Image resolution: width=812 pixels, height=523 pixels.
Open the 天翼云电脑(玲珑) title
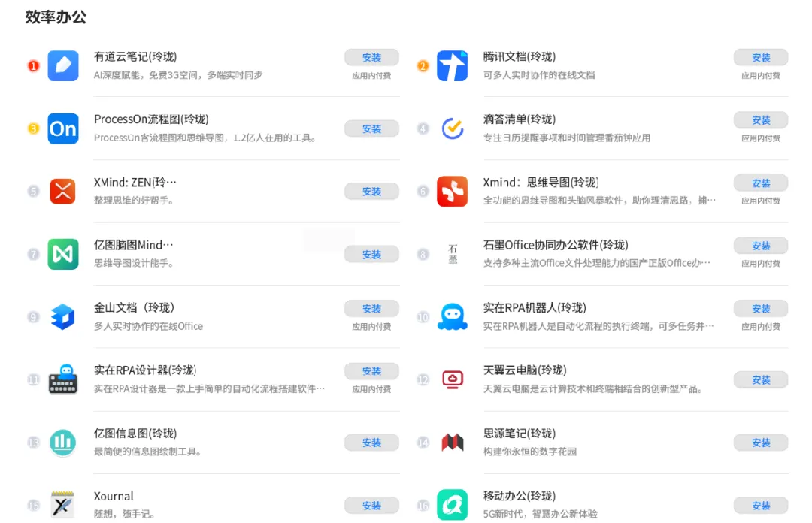525,370
